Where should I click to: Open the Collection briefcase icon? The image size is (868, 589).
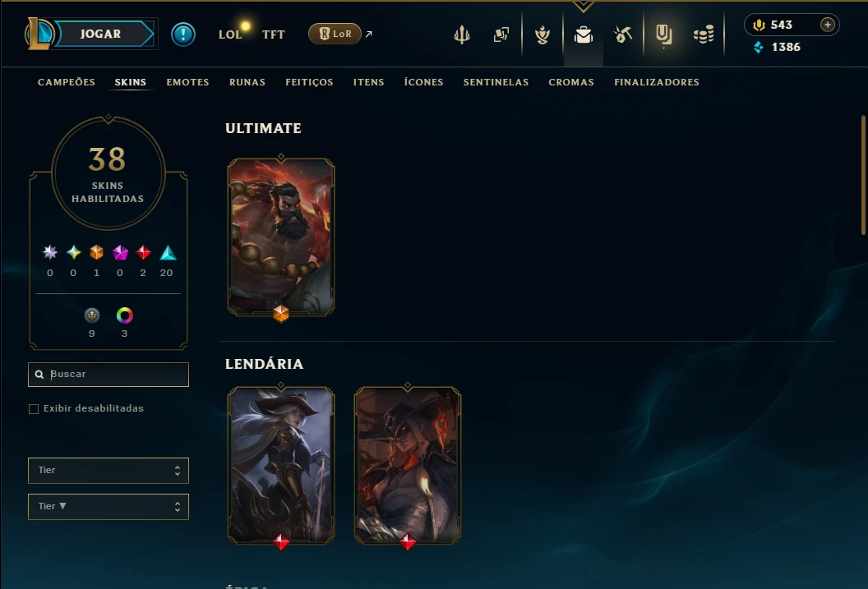(x=584, y=35)
